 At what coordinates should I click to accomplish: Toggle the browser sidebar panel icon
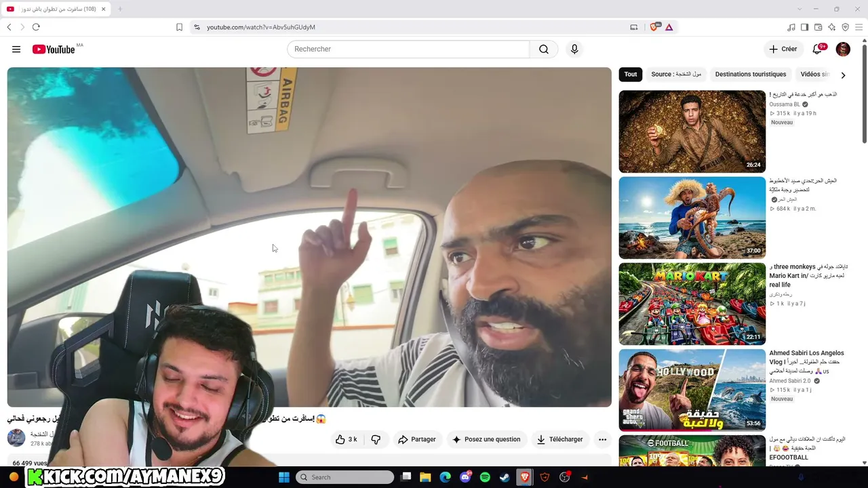804,27
